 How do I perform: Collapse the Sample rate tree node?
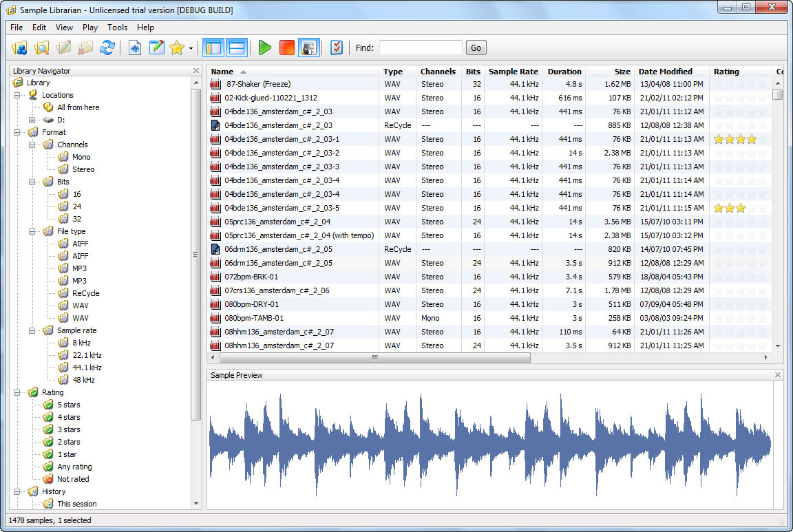tap(32, 331)
